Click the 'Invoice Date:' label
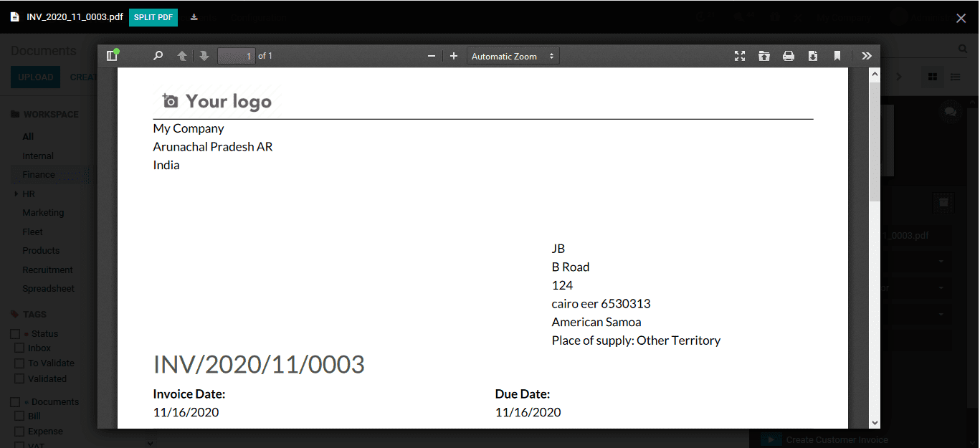This screenshot has height=448, width=980. click(189, 394)
